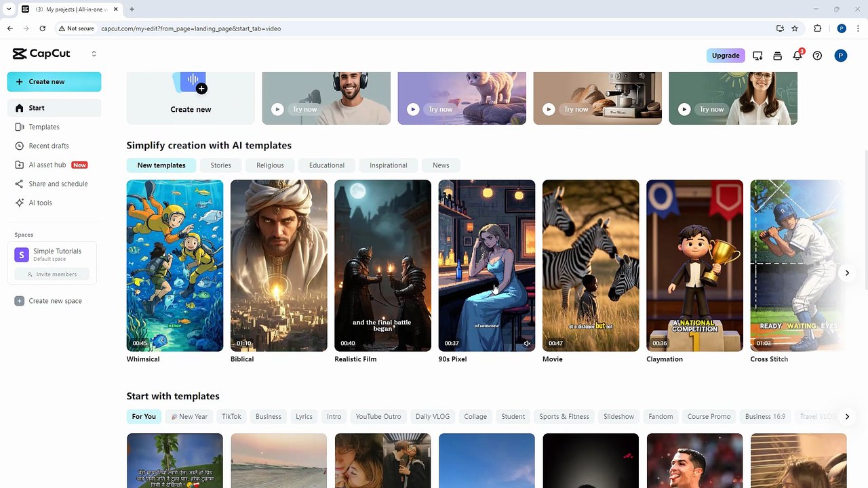Click the CapCut logo

pos(41,54)
